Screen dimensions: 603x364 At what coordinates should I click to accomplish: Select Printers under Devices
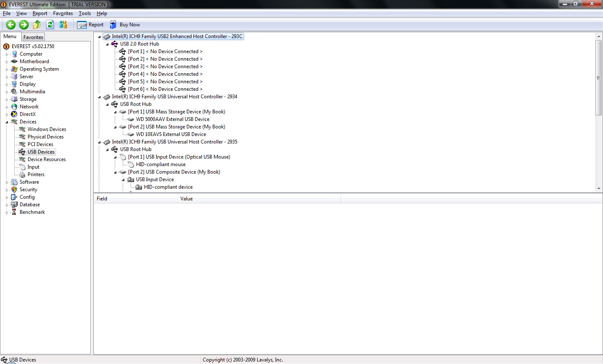coord(36,174)
